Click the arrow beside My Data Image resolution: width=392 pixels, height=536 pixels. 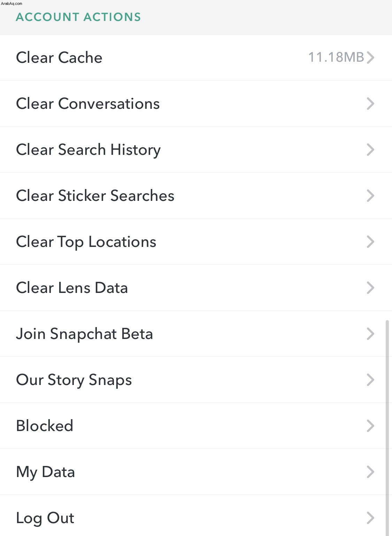click(x=370, y=472)
